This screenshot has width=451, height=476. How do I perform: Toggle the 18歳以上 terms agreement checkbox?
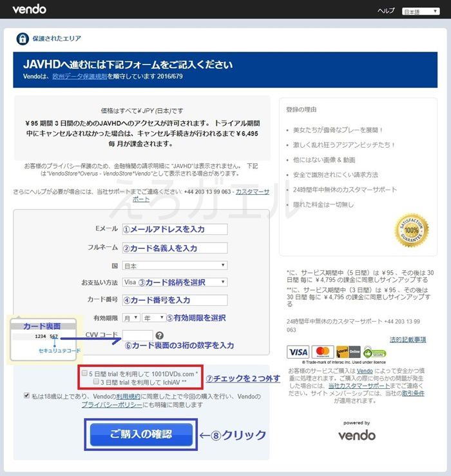(26, 395)
